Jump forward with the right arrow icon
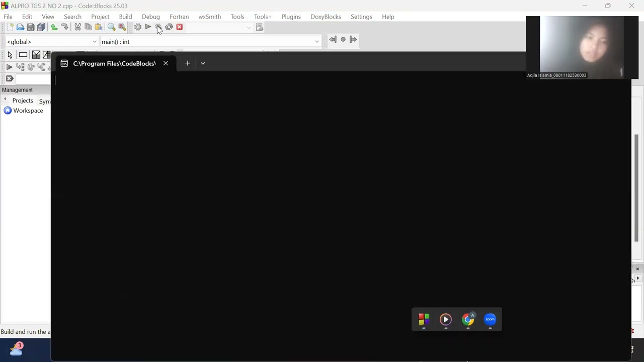The height and width of the screenshot is (362, 644). 353,39
